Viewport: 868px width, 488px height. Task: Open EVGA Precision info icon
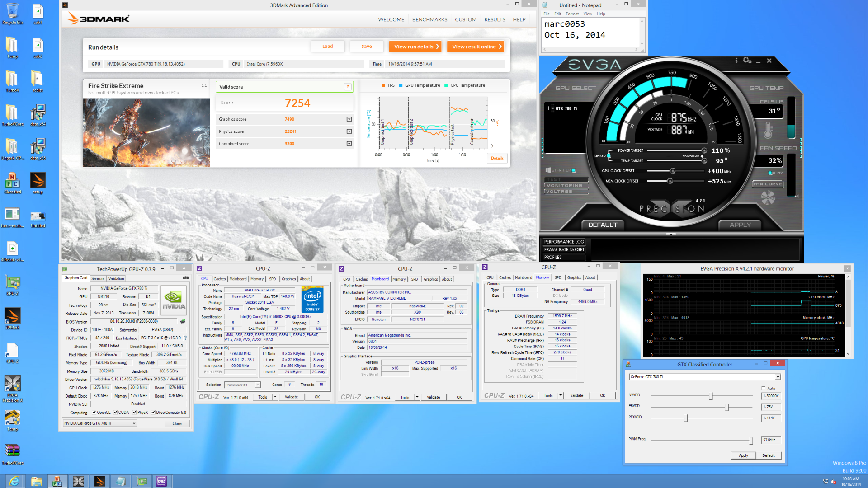coord(736,60)
